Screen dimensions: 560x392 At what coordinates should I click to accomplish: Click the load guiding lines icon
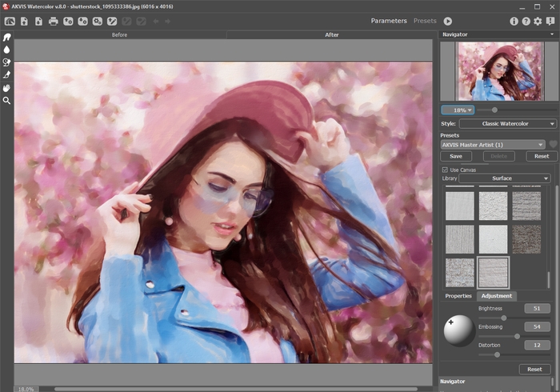tap(112, 22)
